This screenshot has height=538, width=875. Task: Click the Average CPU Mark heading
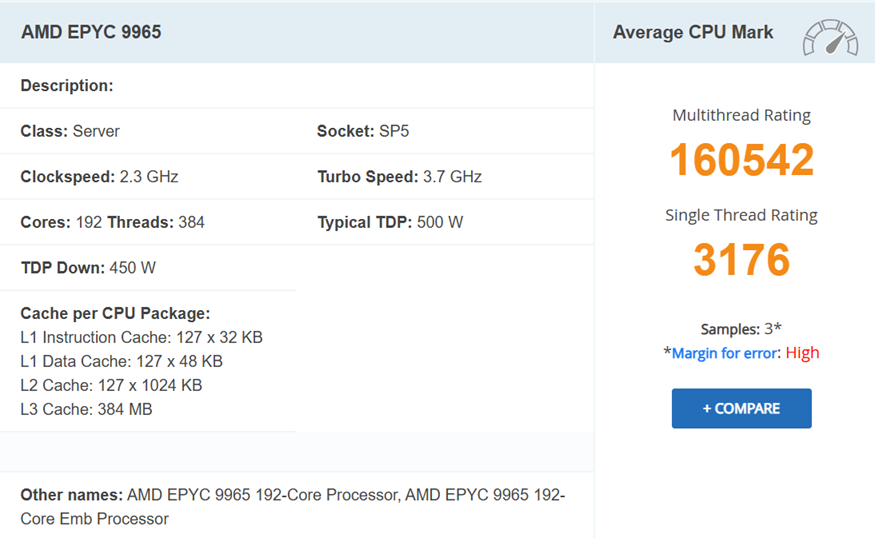[692, 32]
